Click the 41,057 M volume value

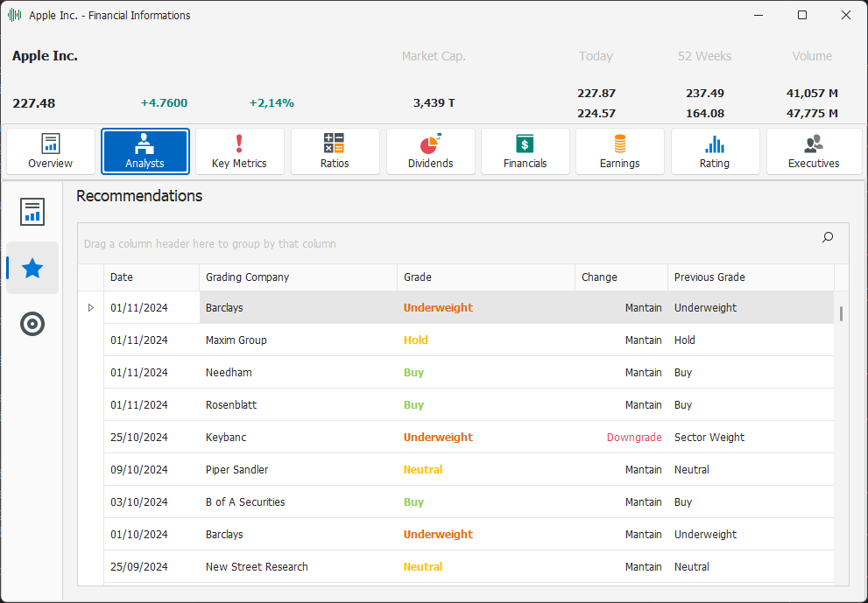(x=812, y=93)
